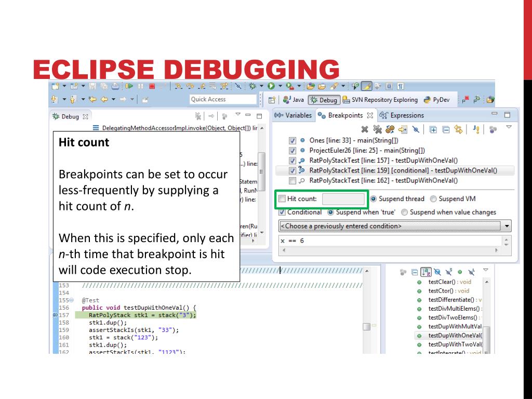Click Skip All Breakpoints in main toolbar

(x=238, y=86)
